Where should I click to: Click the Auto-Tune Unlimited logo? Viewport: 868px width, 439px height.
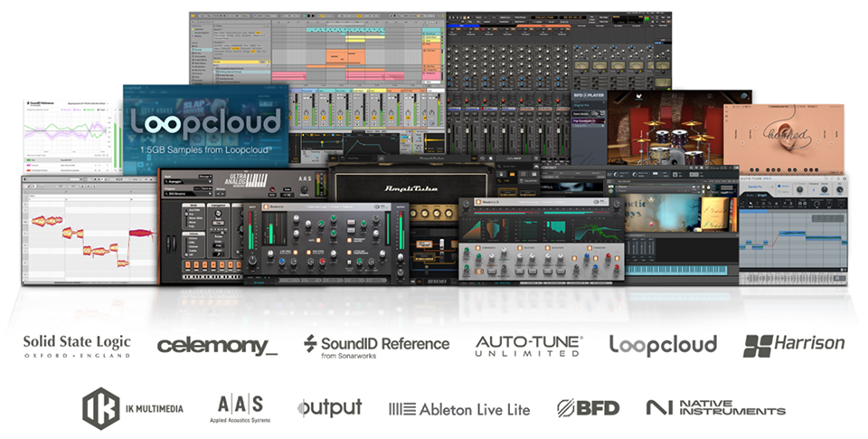coord(529,346)
